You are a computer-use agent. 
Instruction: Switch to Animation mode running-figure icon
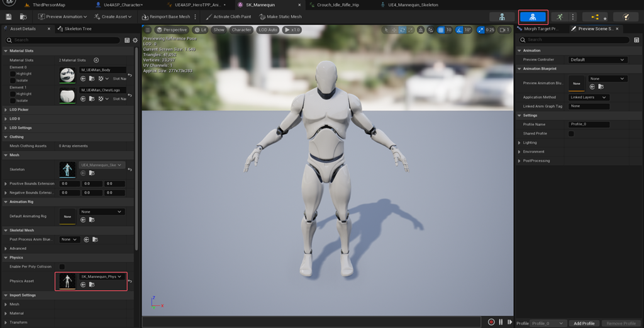559,17
